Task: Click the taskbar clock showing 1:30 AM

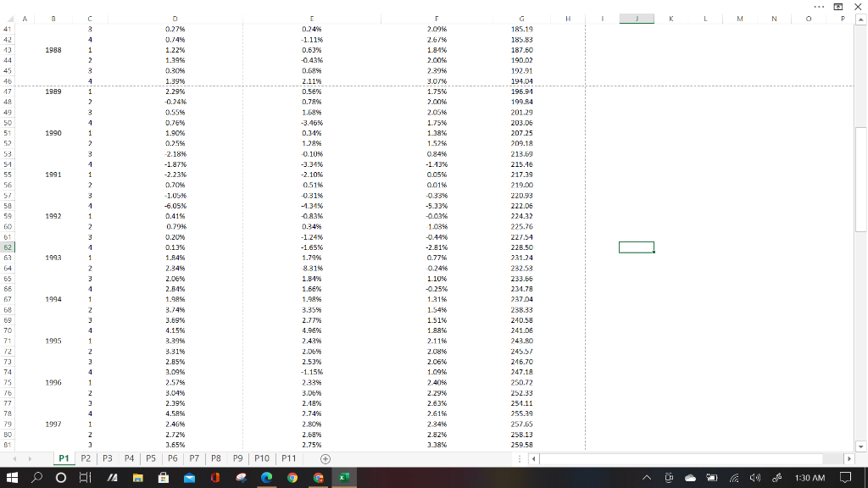Action: pos(810,478)
